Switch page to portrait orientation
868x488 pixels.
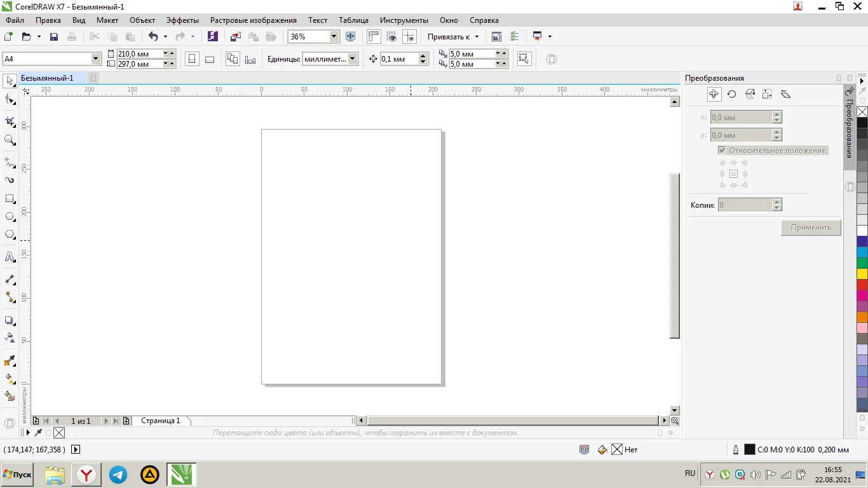[x=192, y=59]
